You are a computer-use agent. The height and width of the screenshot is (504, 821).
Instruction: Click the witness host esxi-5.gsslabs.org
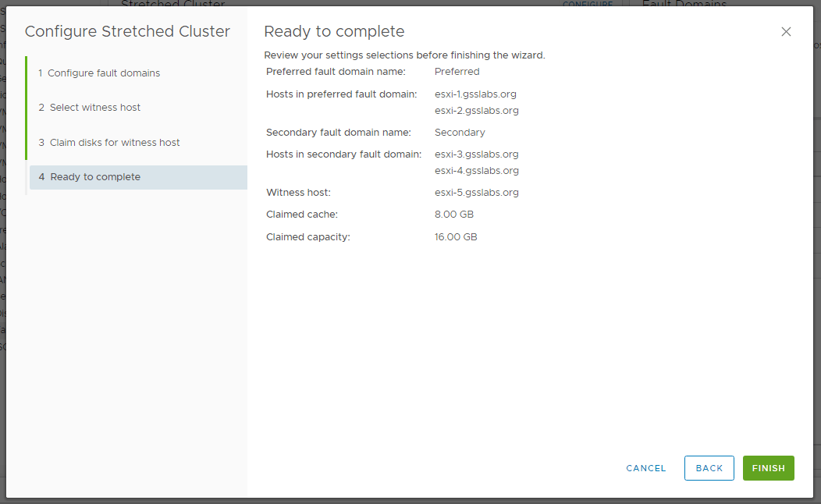coord(476,193)
